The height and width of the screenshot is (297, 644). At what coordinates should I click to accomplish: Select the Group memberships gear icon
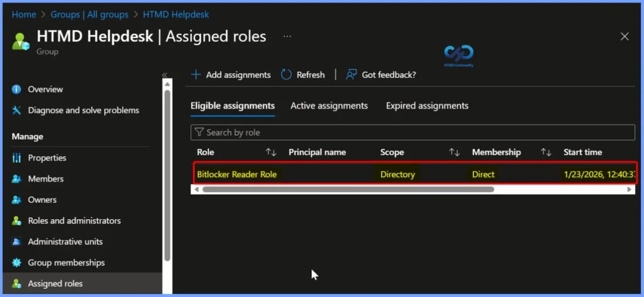(x=16, y=262)
